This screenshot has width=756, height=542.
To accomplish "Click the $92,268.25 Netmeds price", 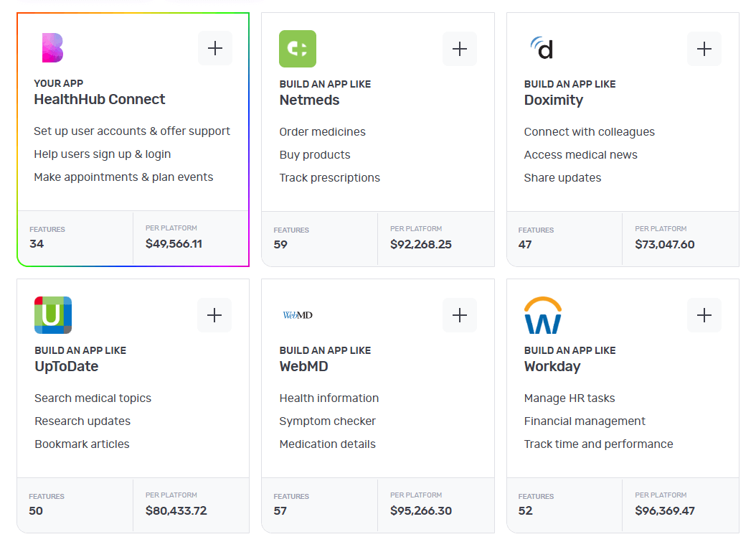I will coord(421,244).
